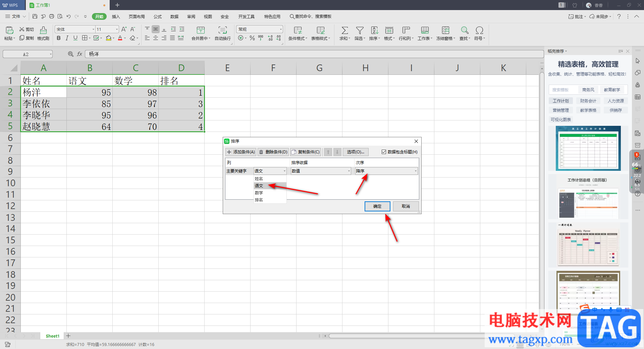Cancel the sort dialog

(x=406, y=206)
